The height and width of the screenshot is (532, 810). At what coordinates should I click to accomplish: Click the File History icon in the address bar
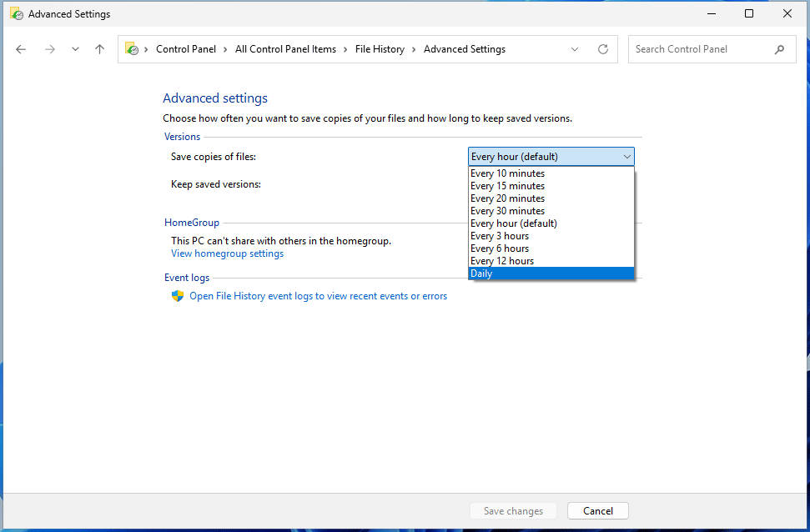click(131, 49)
